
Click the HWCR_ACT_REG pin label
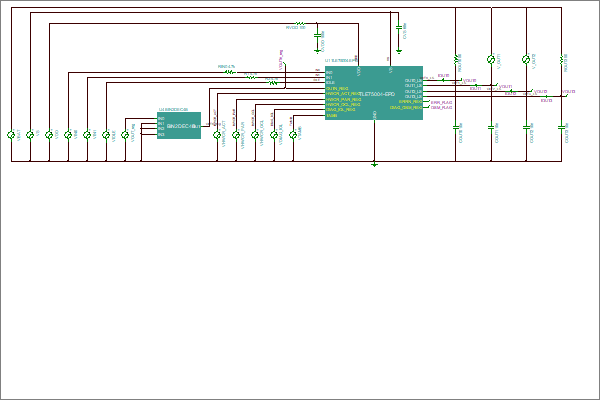click(343, 94)
